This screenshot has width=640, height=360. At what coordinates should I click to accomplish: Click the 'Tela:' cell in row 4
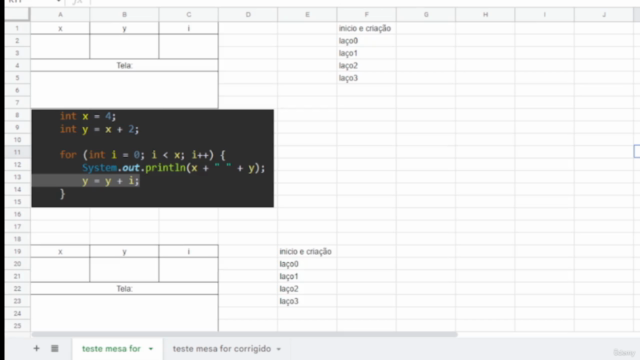(x=124, y=65)
